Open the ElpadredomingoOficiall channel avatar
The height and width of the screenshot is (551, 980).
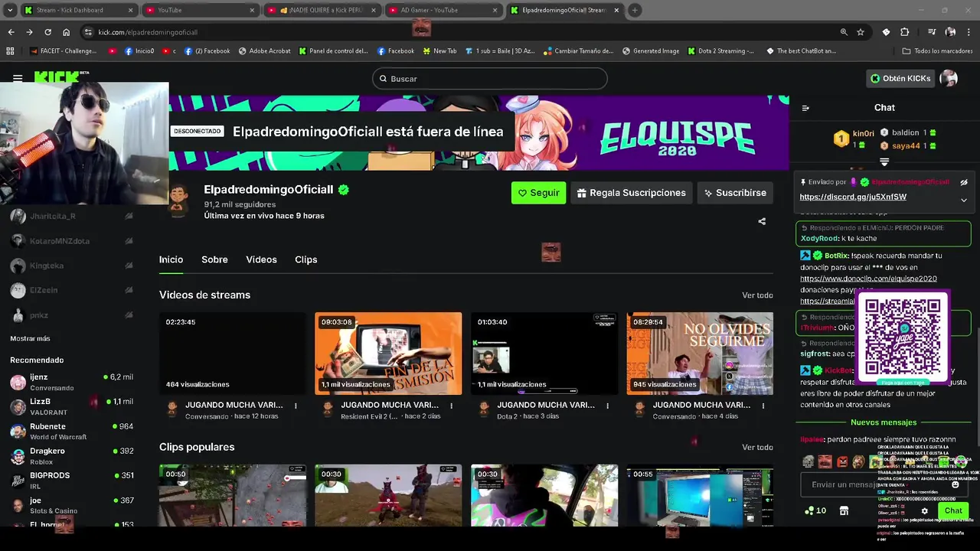(178, 201)
